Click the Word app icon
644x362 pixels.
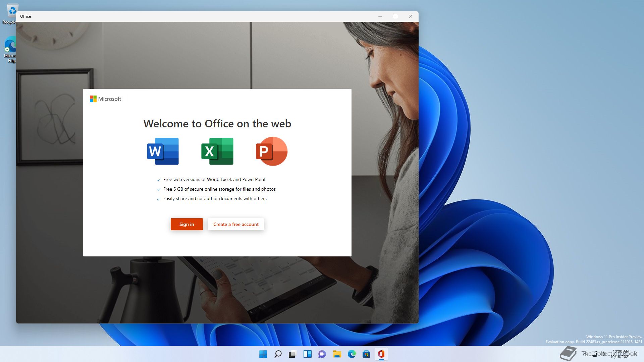coord(163,151)
